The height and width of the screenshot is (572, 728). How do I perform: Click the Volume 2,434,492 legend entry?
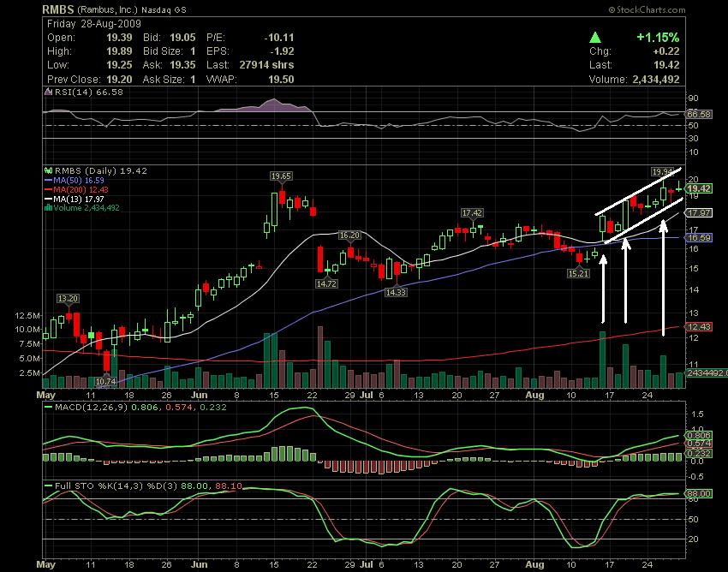(87, 207)
